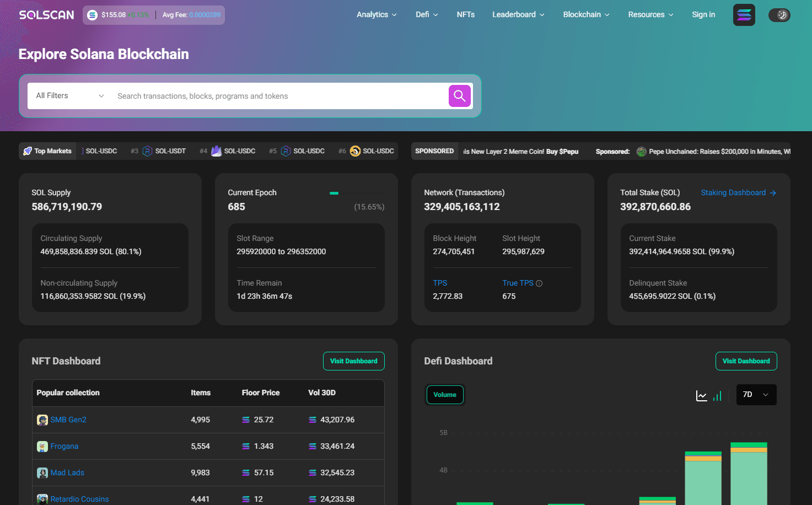
Task: Click the TPS link
Action: coord(440,283)
